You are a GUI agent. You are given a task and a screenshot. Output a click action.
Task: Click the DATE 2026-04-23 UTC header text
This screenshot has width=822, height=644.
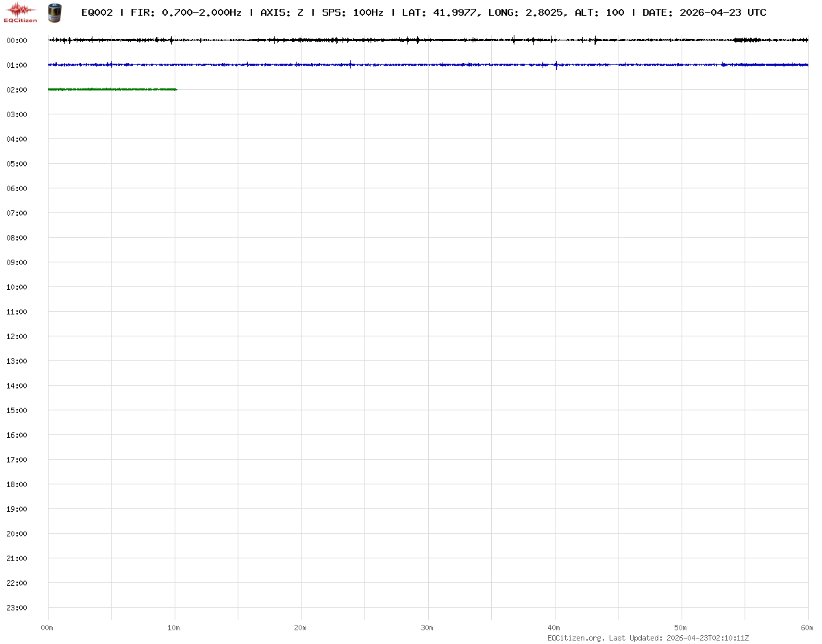point(704,12)
